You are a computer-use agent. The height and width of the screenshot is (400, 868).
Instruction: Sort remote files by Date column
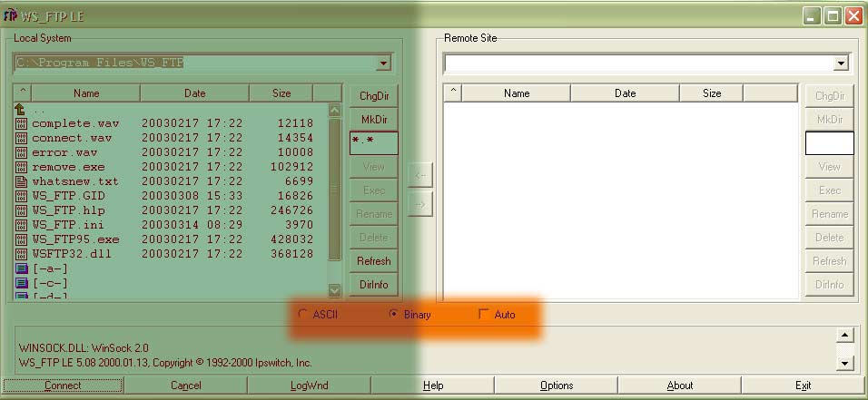(625, 93)
